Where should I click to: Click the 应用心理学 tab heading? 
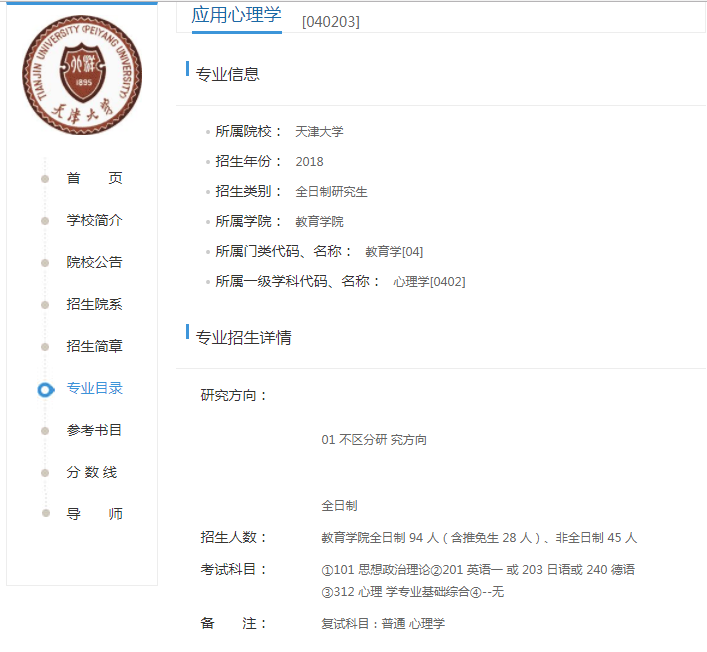236,15
